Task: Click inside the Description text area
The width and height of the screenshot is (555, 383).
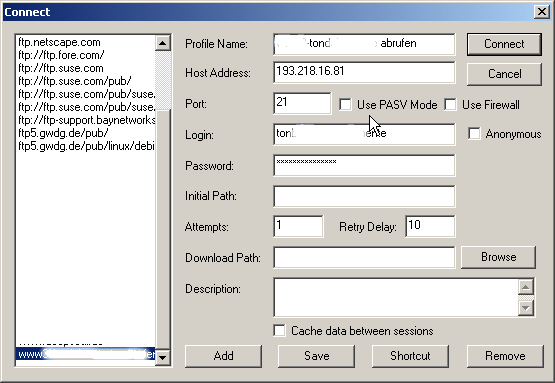Action: [x=396, y=297]
